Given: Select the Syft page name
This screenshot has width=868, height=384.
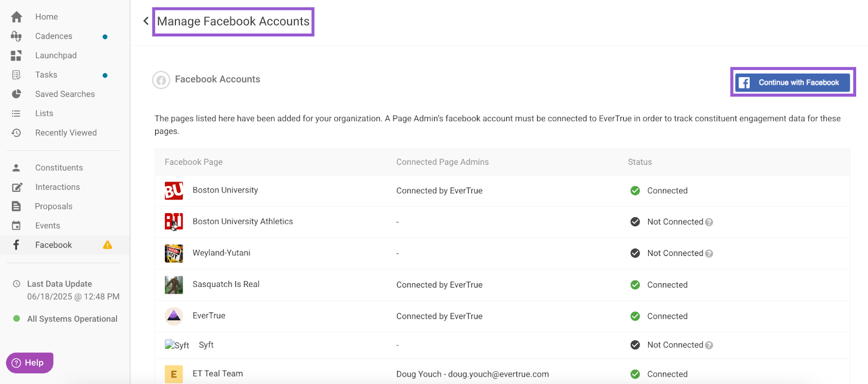Looking at the screenshot, I should click(x=206, y=345).
